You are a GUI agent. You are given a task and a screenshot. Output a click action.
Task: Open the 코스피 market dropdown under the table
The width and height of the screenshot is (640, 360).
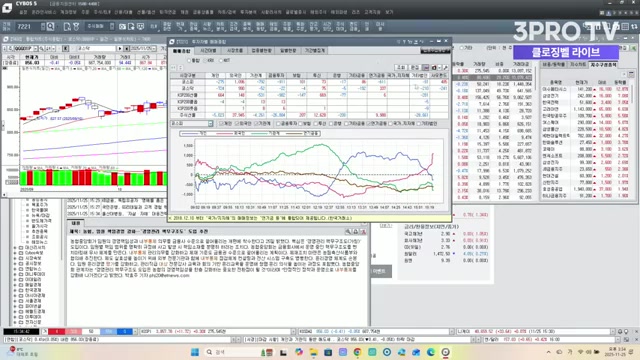[210, 123]
